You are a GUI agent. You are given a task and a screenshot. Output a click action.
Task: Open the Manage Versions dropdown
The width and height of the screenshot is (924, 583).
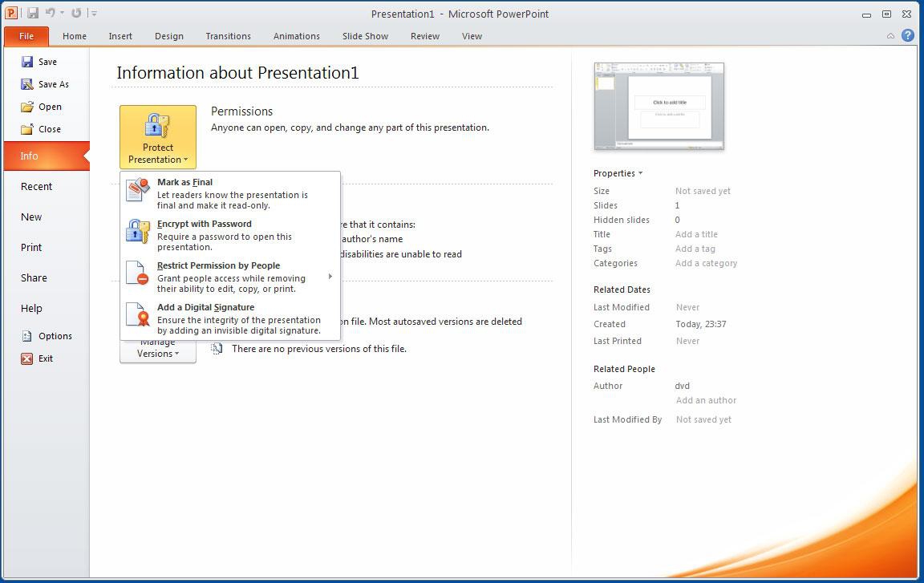click(158, 351)
